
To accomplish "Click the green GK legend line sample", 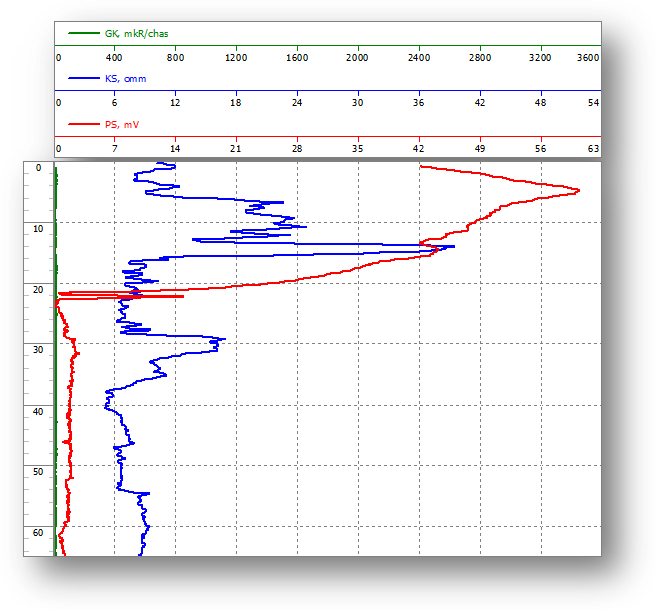I will point(84,33).
